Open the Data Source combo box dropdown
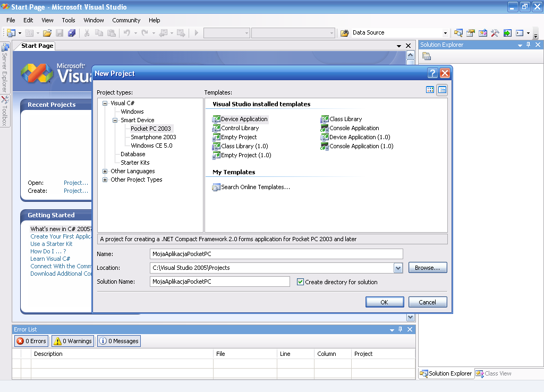The width and height of the screenshot is (544, 392). click(x=446, y=33)
